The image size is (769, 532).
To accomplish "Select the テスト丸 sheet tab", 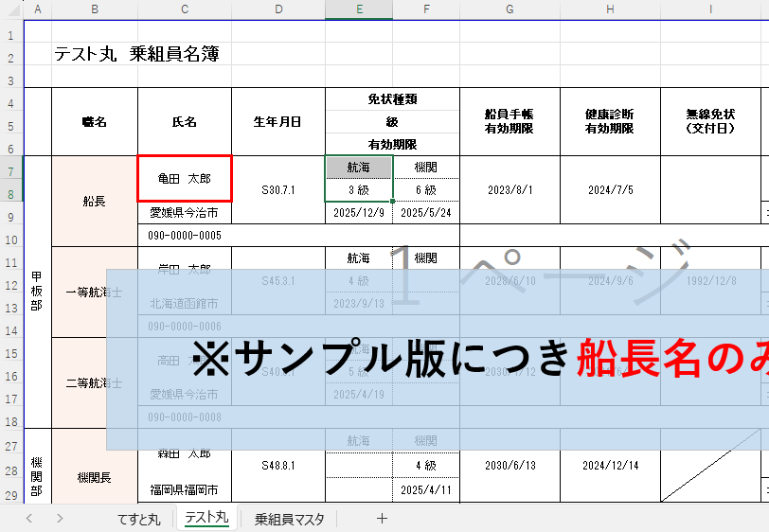I will (206, 518).
